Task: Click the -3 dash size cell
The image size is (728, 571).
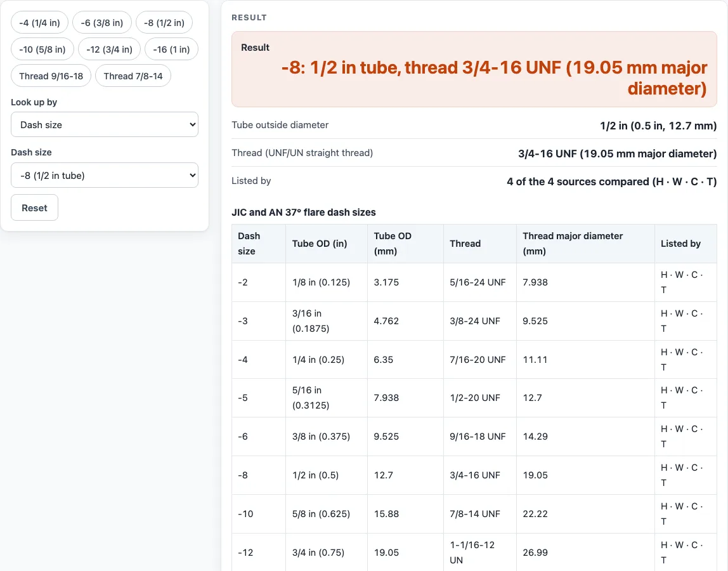Action: point(259,321)
